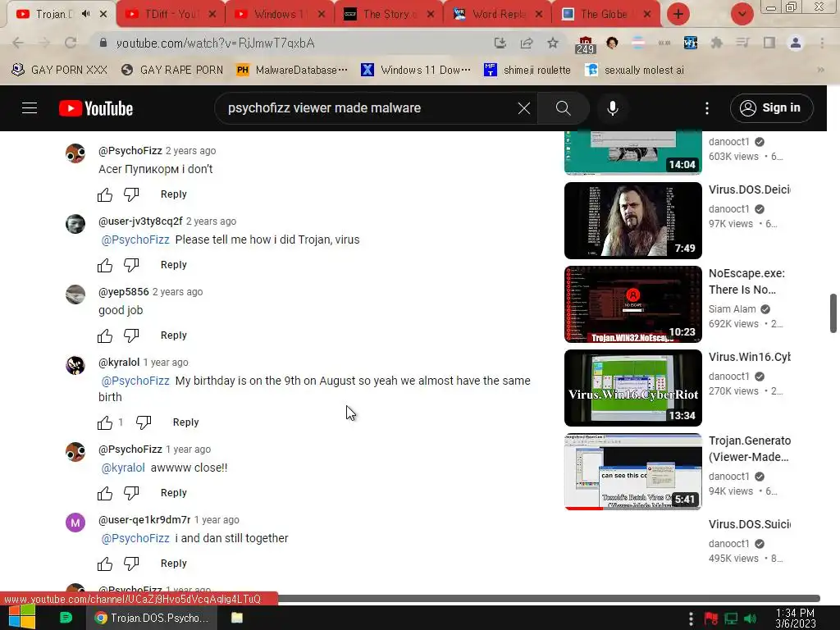Play the Virus.DOS.Deicide video thumbnail
Screen dimensions: 840x630
[x=632, y=221]
